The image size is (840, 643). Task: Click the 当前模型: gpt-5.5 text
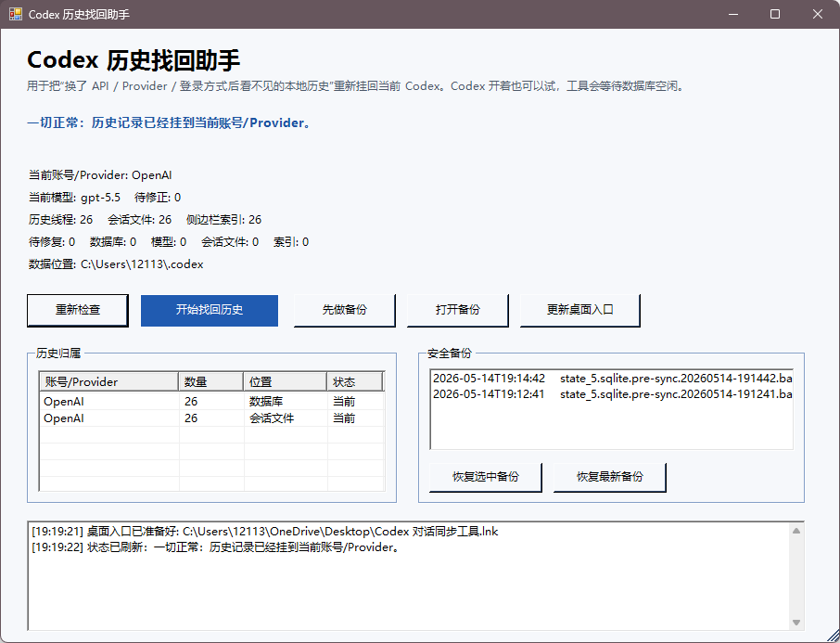click(74, 198)
